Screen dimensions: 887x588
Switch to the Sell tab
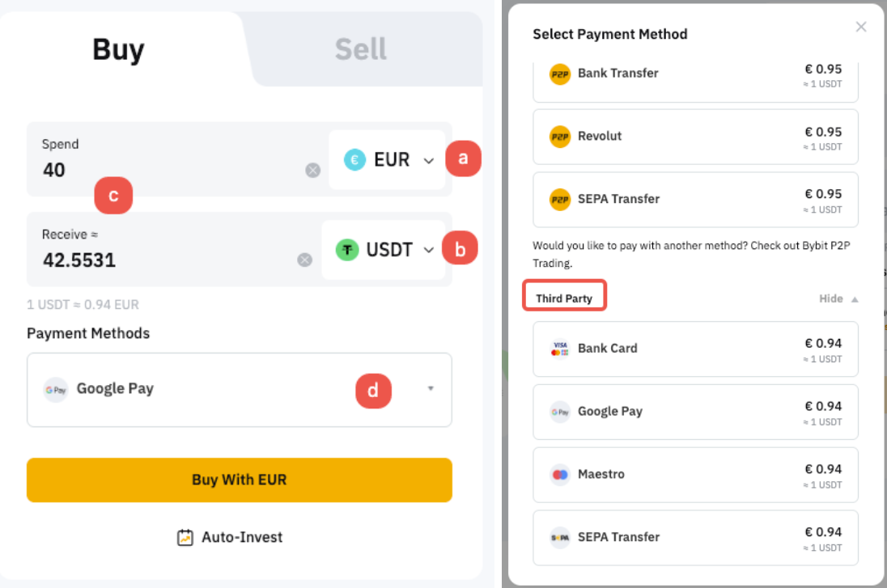tap(360, 49)
